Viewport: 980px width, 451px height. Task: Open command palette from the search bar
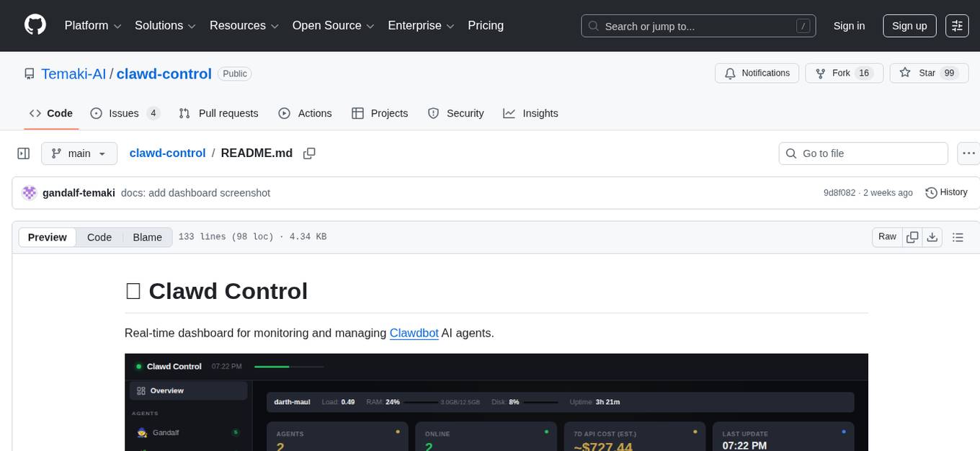click(803, 25)
